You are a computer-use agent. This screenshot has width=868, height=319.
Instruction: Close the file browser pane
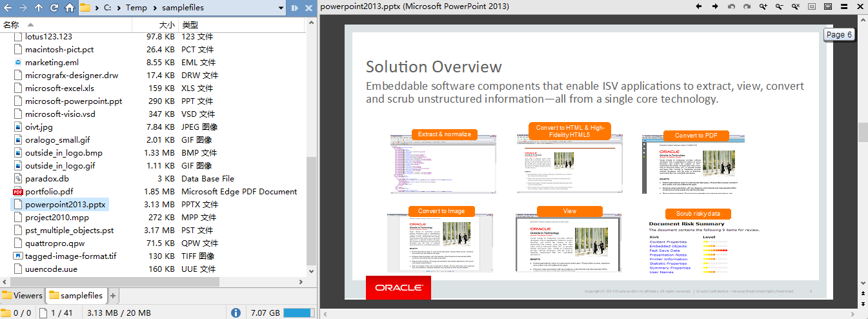(310, 8)
